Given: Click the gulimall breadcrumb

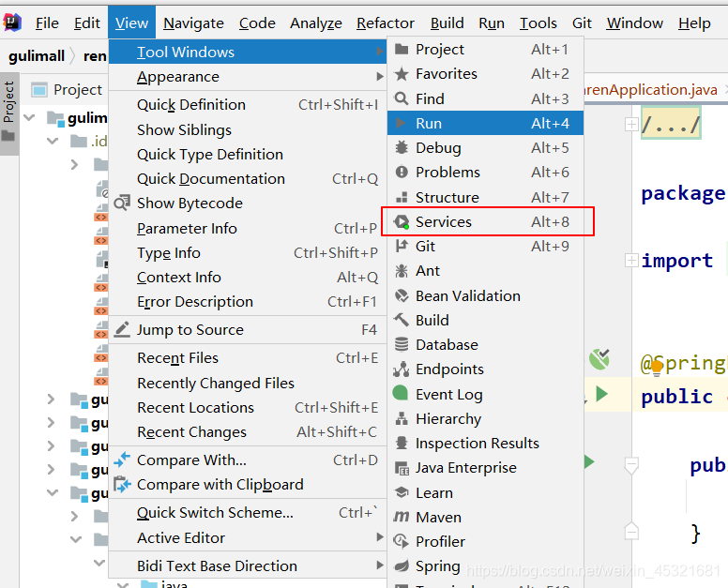Looking at the screenshot, I should tap(37, 56).
